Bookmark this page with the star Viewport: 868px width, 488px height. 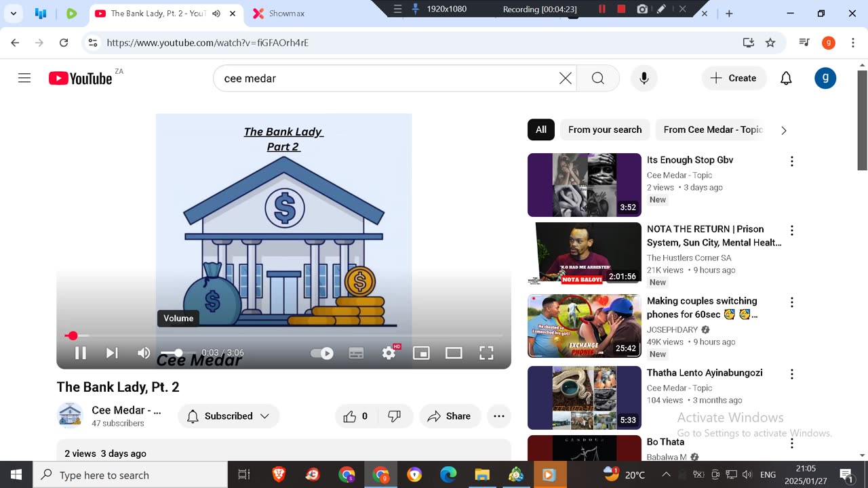(770, 43)
